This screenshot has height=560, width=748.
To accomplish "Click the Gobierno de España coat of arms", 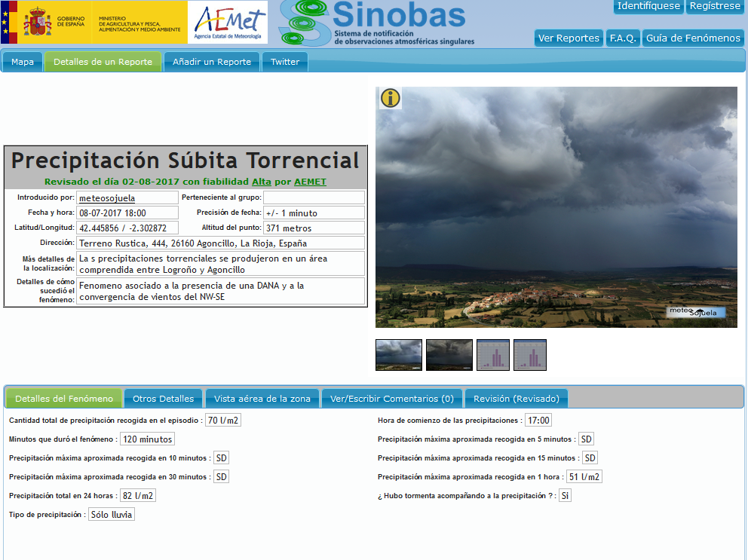I will click(x=38, y=22).
